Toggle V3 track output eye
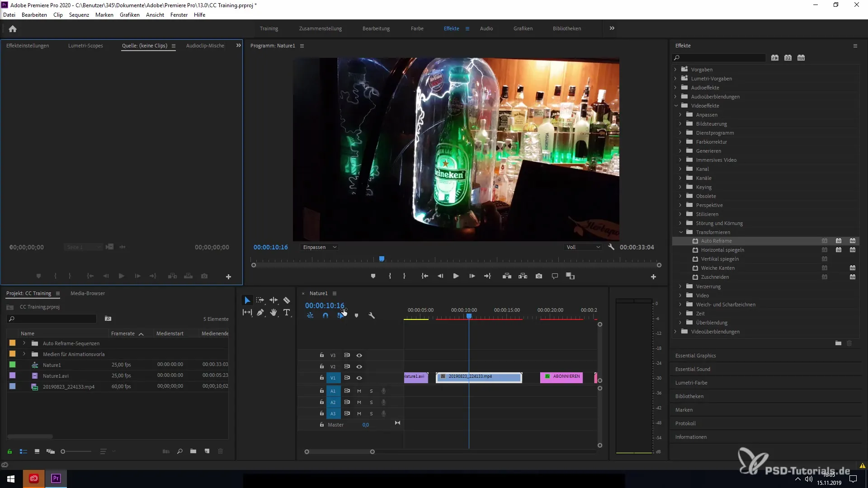Viewport: 868px width, 488px height. 359,356
